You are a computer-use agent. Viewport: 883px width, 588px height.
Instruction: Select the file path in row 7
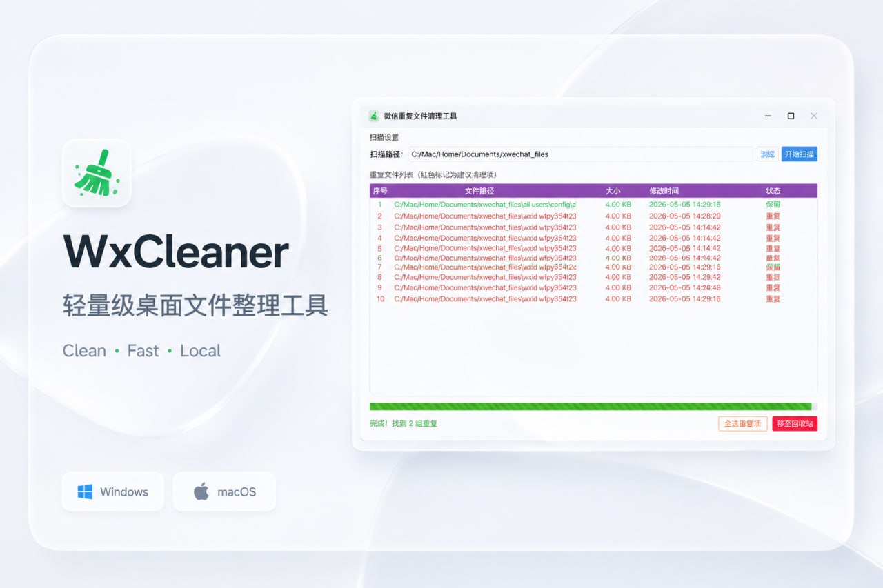(485, 267)
